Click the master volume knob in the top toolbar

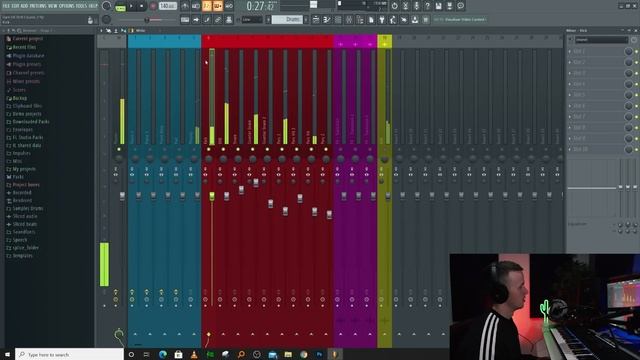click(x=107, y=6)
